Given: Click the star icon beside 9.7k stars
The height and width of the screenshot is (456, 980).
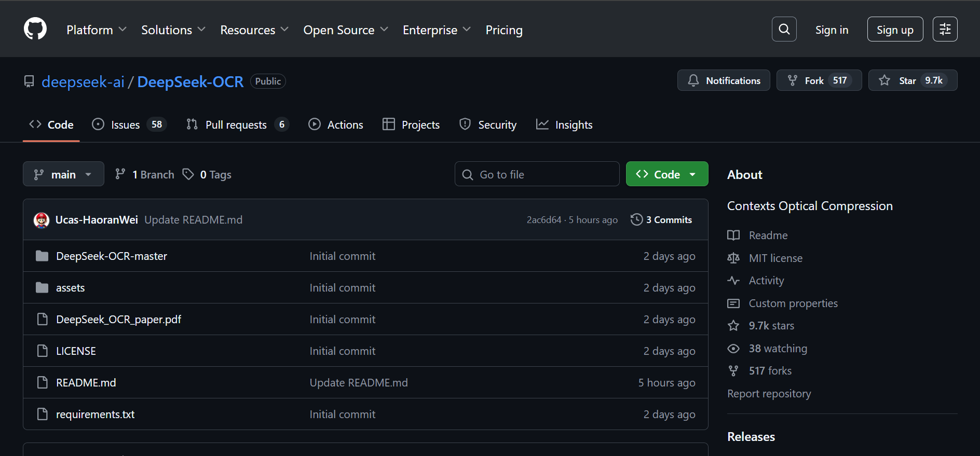Looking at the screenshot, I should [x=733, y=326].
